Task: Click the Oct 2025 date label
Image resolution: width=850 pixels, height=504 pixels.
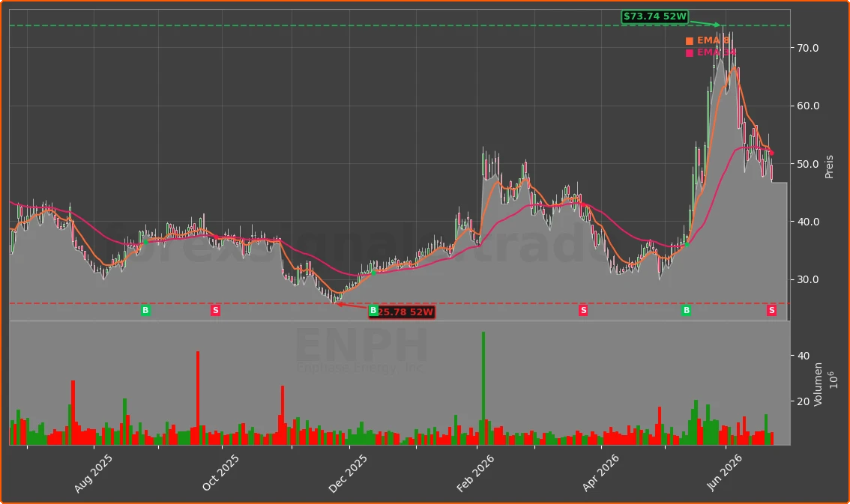Action: click(220, 473)
